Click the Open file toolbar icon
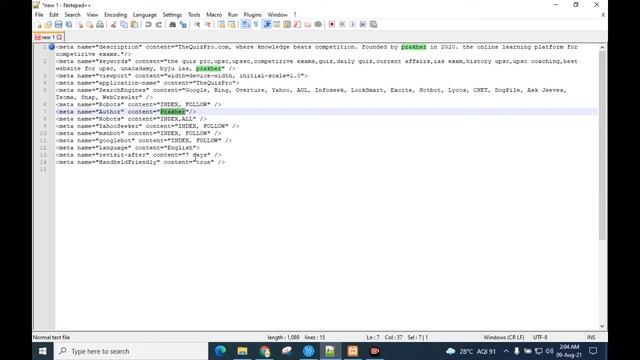640x360 pixels. (x=48, y=24)
